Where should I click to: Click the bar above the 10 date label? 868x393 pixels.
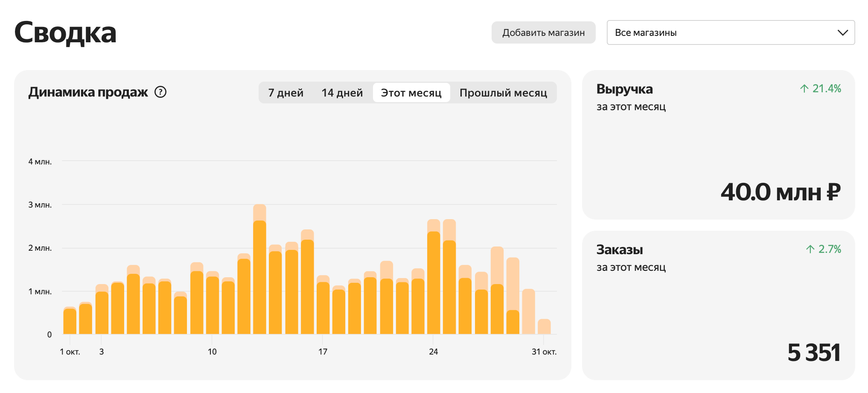pos(213,303)
